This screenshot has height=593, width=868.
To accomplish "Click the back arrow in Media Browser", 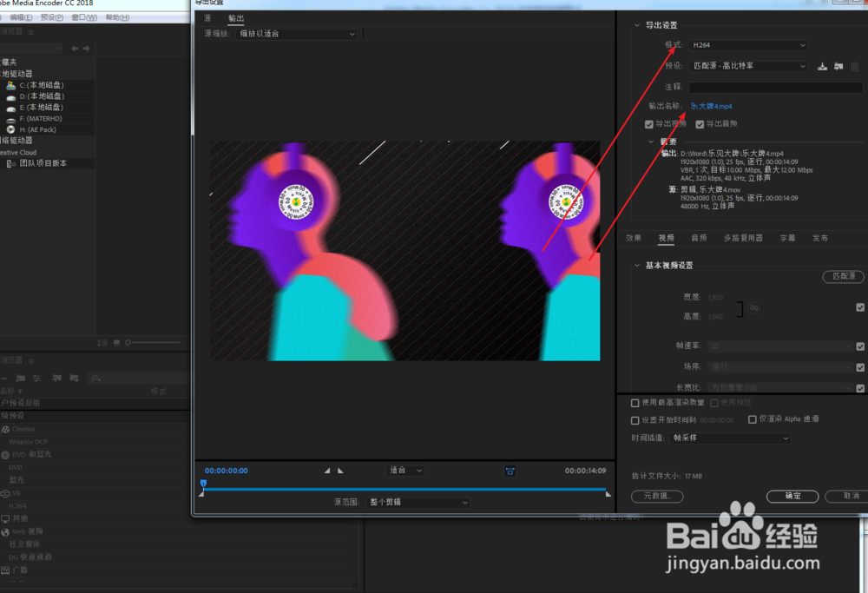I will coord(75,49).
